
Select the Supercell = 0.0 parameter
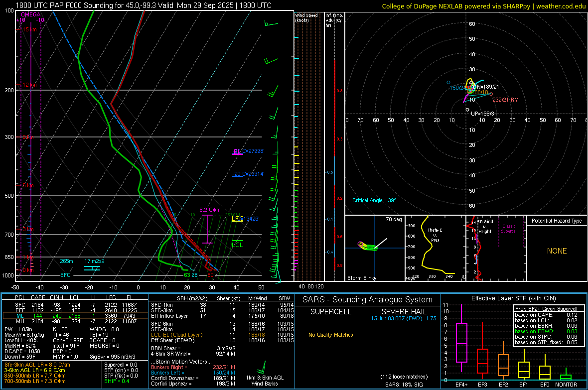tap(121, 365)
